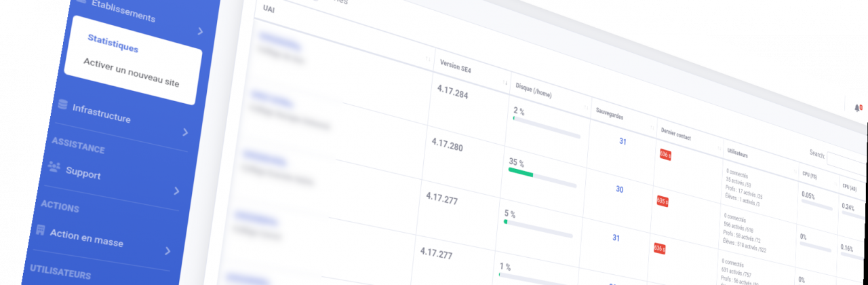Expand the Infrastructure menu chevron
Viewport: 868px width, 285px height.
(x=185, y=132)
